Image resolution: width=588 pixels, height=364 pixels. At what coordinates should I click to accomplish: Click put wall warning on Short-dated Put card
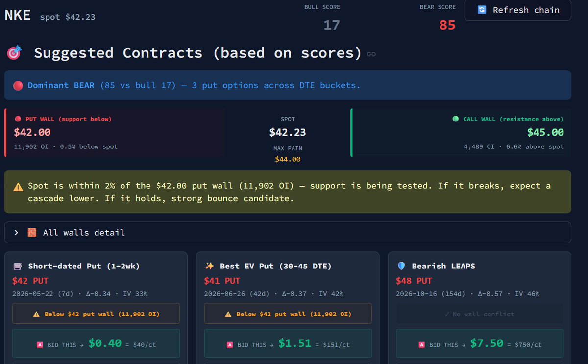[x=96, y=314]
